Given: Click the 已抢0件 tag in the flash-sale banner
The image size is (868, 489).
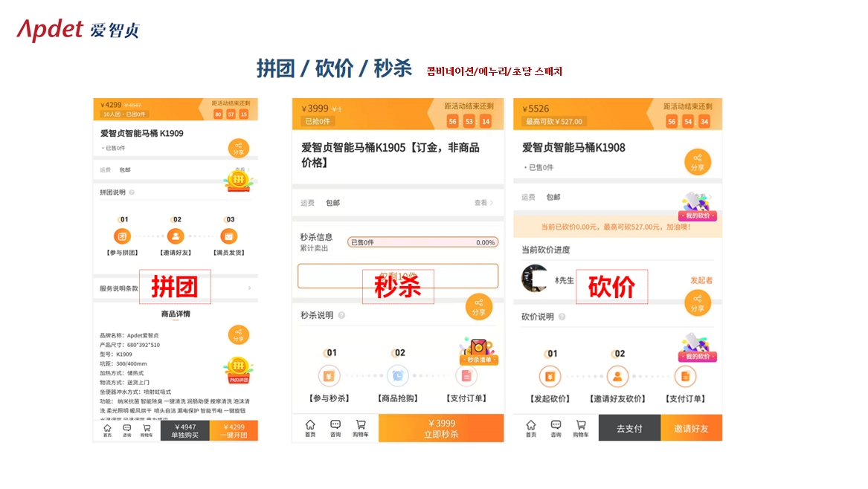Looking at the screenshot, I should (x=318, y=121).
